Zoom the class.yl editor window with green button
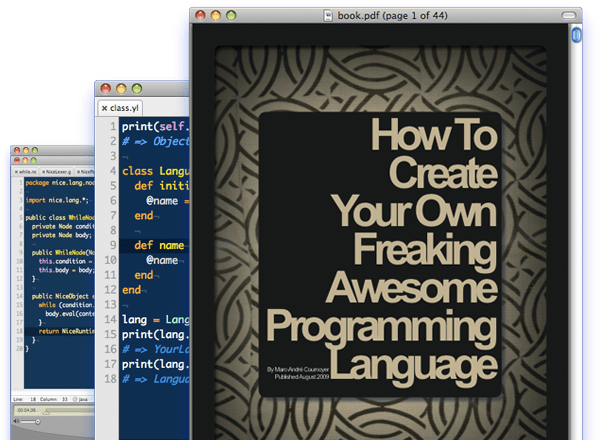Viewport: 600px width, 440px height. 137,89
